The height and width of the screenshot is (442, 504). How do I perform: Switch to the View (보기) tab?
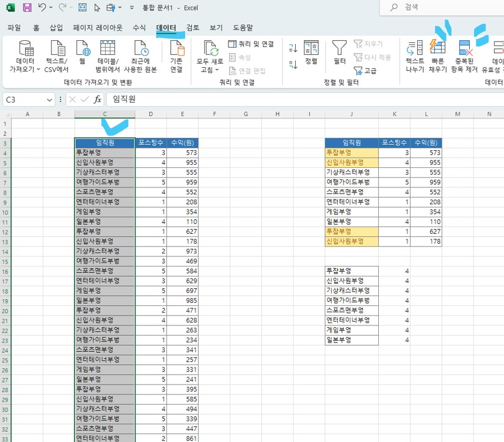point(216,27)
